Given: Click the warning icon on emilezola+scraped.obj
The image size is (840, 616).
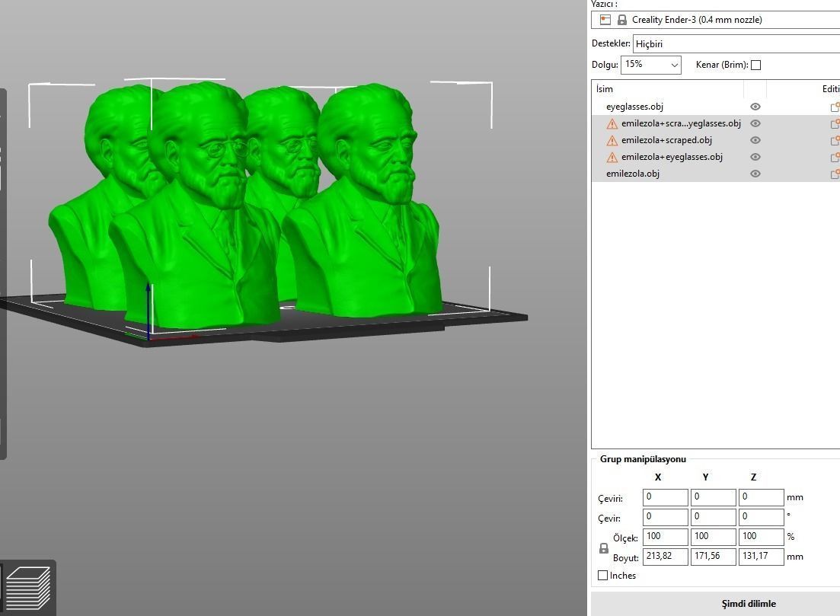Looking at the screenshot, I should (x=612, y=140).
